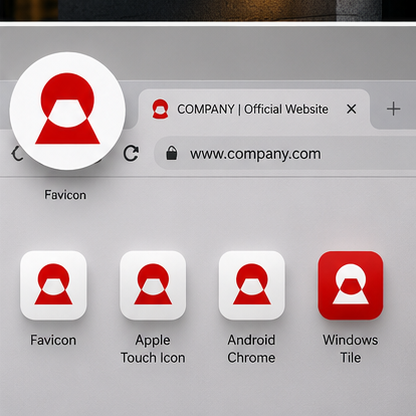Close the COMPANY | Official Website tab
Screen dimensions: 416x416
point(351,109)
